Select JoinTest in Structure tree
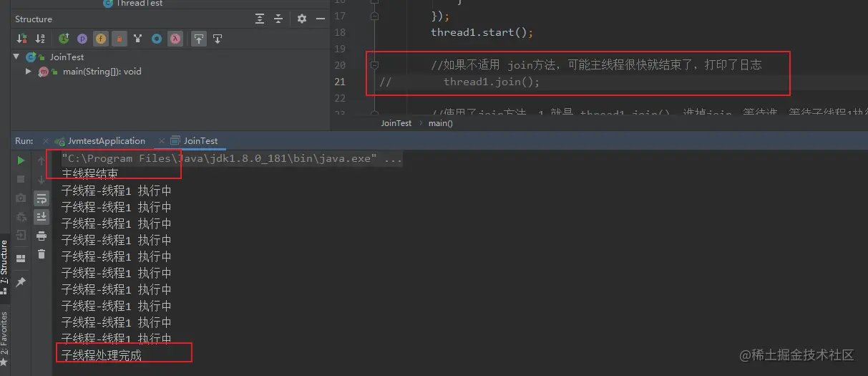The height and width of the screenshot is (376, 868). [67, 57]
